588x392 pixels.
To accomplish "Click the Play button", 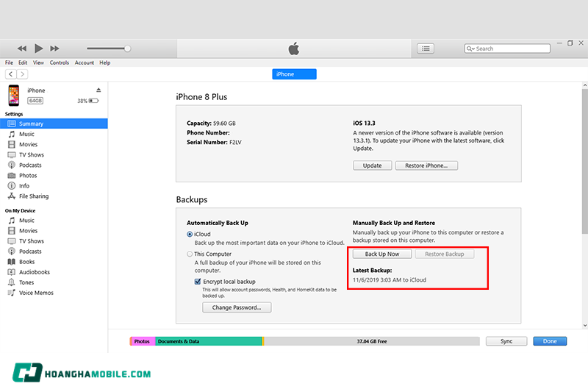I will tap(39, 49).
